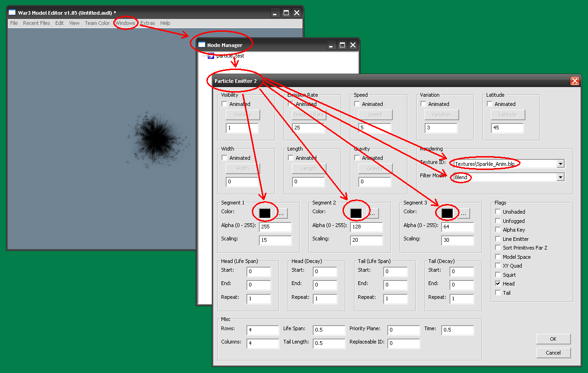The width and height of the screenshot is (588, 373).
Task: Click the Speed value field
Action: (x=375, y=128)
